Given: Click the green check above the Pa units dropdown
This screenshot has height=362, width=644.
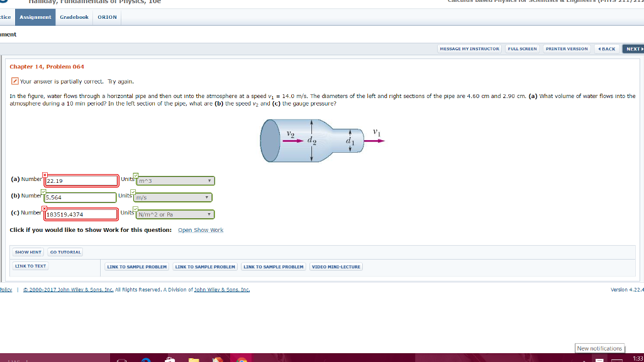Looking at the screenshot, I should (135, 209).
